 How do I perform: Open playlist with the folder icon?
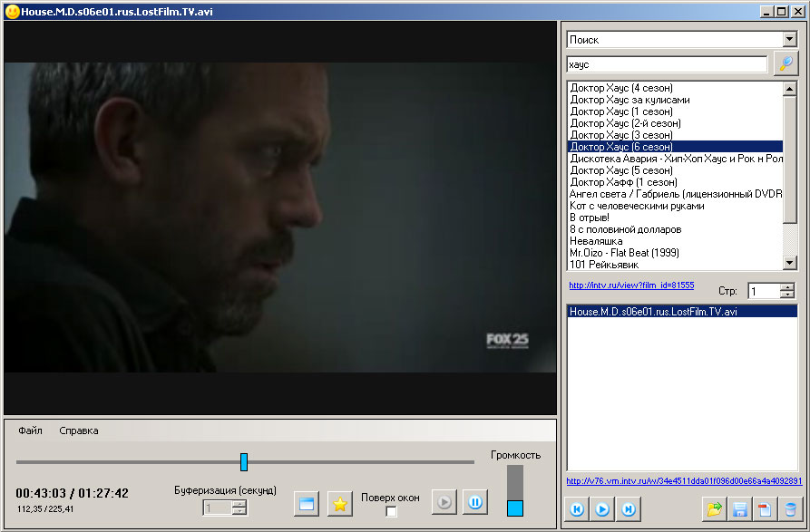[715, 509]
